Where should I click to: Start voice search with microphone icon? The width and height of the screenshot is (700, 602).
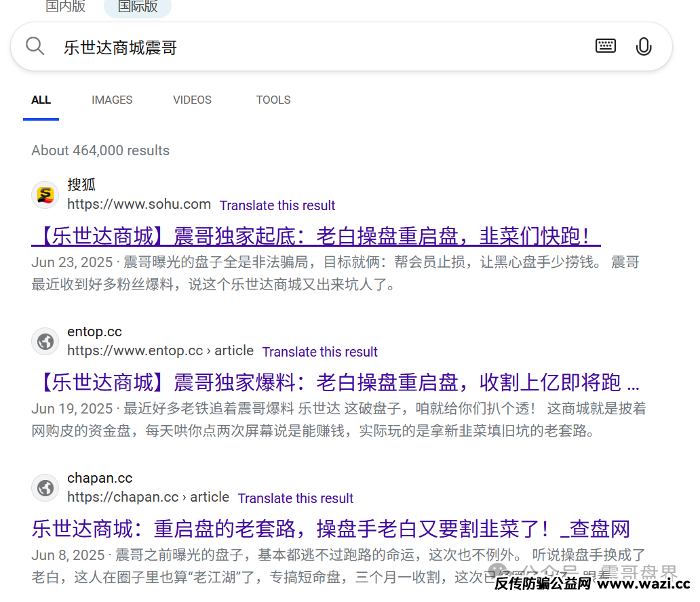pos(643,46)
